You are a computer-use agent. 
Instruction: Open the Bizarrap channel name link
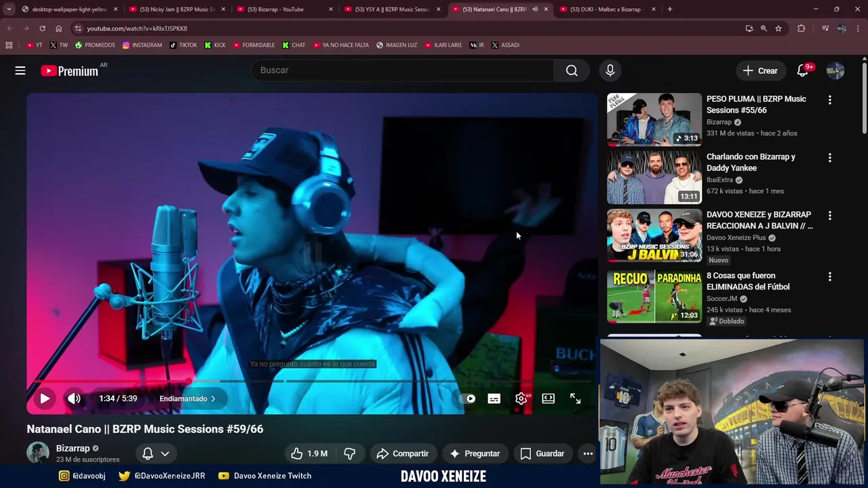[73, 448]
